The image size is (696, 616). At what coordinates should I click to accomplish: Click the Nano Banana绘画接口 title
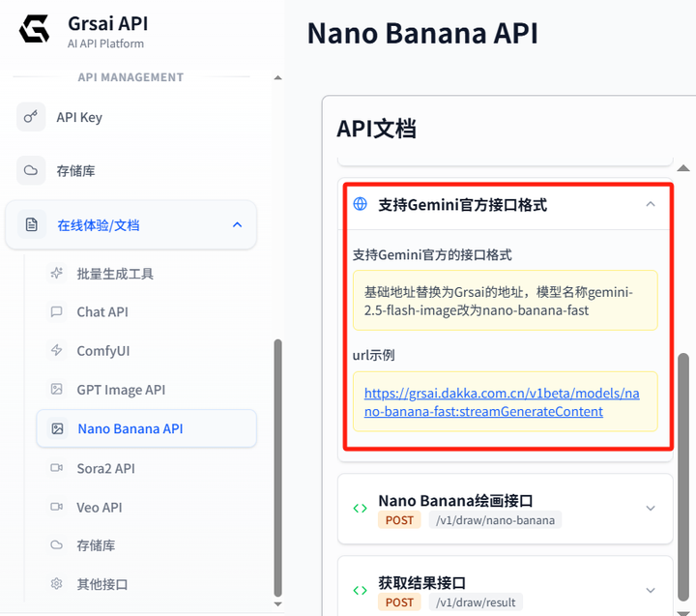[x=455, y=501]
